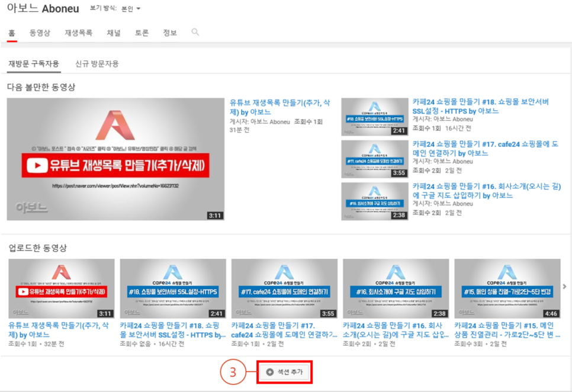Click the 섹션 추가 button
Screen dimensions: 572x392
pyautogui.click(x=285, y=372)
